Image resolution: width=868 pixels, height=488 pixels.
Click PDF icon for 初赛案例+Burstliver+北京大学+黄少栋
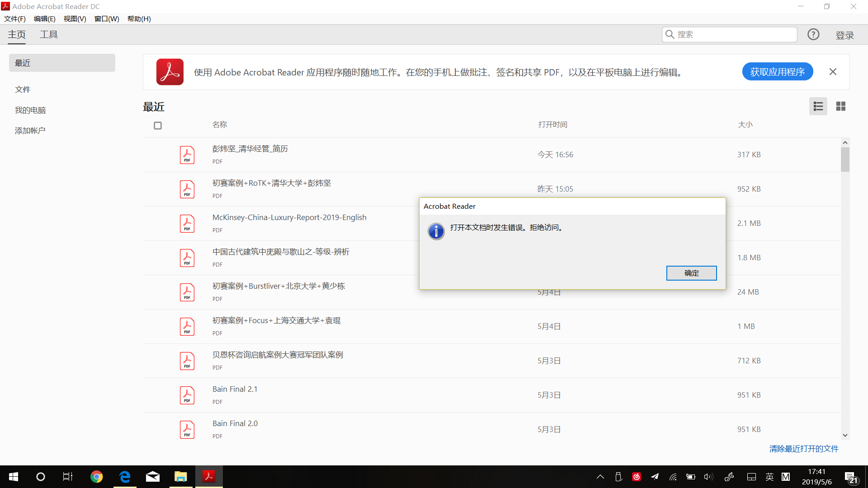[187, 292]
